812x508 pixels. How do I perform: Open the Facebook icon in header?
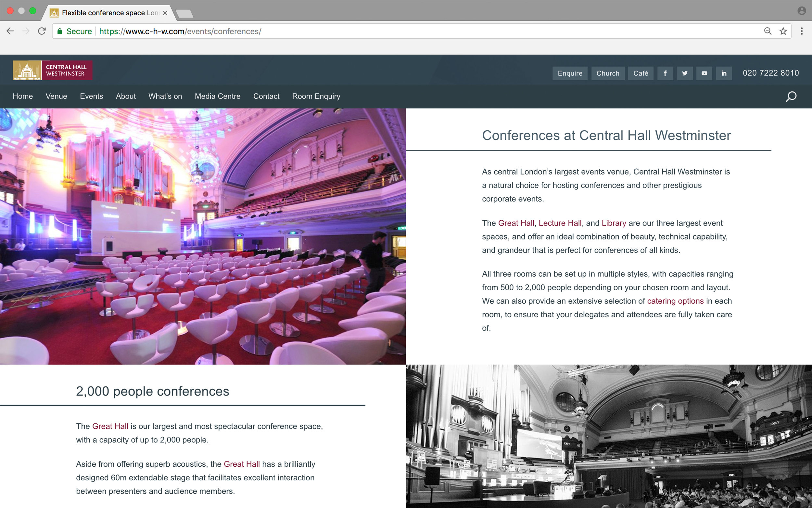pos(665,73)
